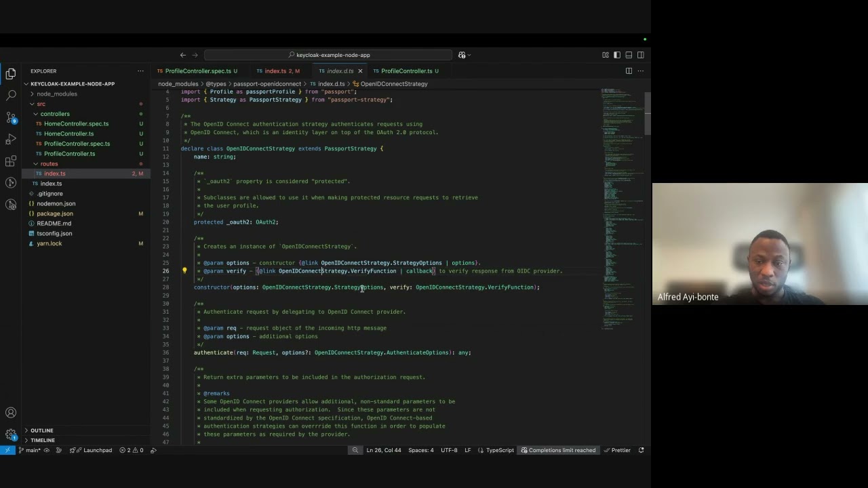Open editor more actions ellipsis menu
The height and width of the screenshot is (488, 868).
[x=640, y=71]
